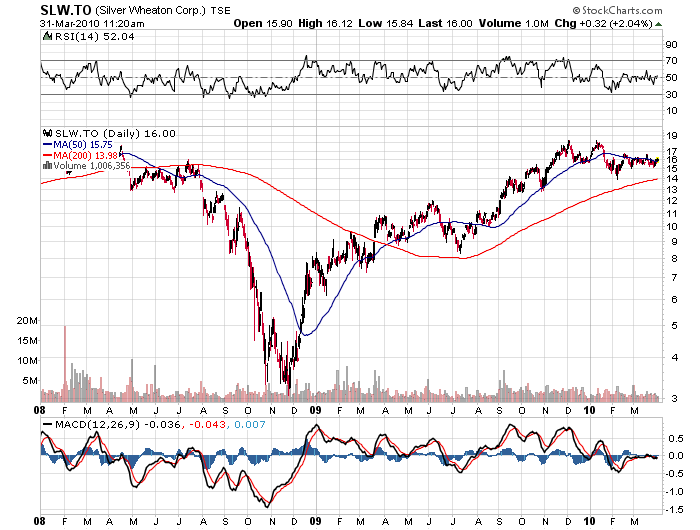Click the RSI 70 level axis label

(x=668, y=61)
